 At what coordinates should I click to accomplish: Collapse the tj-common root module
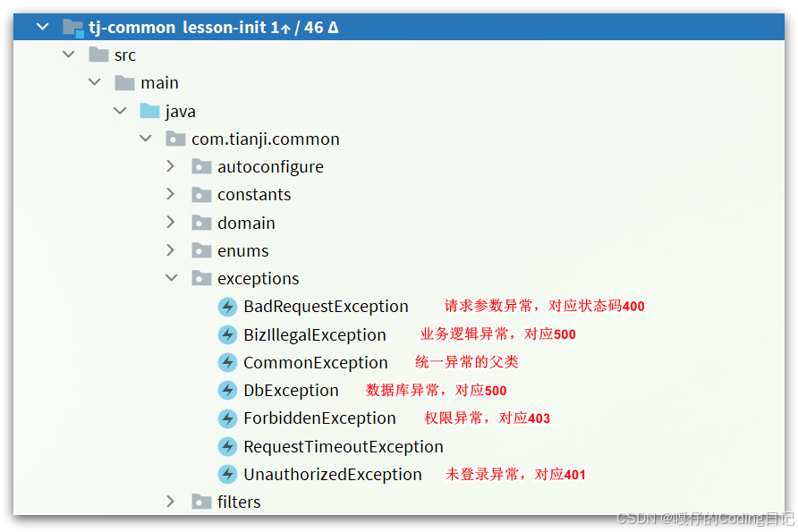[x=43, y=27]
